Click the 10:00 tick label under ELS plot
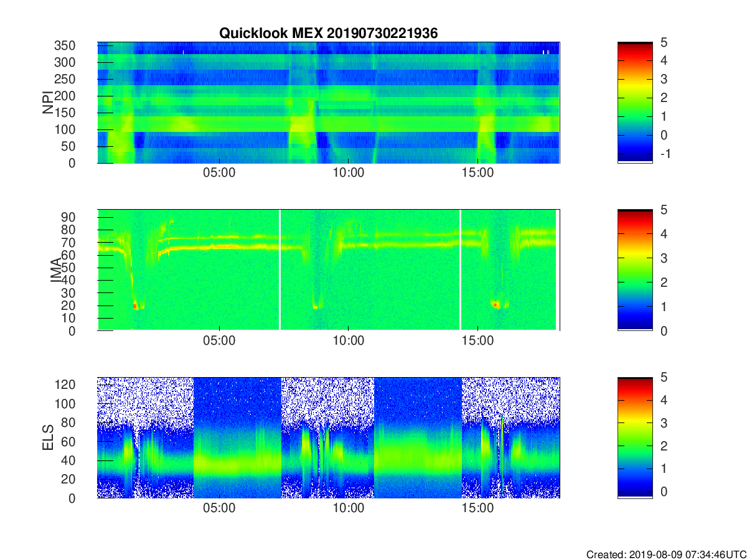 tap(348, 508)
